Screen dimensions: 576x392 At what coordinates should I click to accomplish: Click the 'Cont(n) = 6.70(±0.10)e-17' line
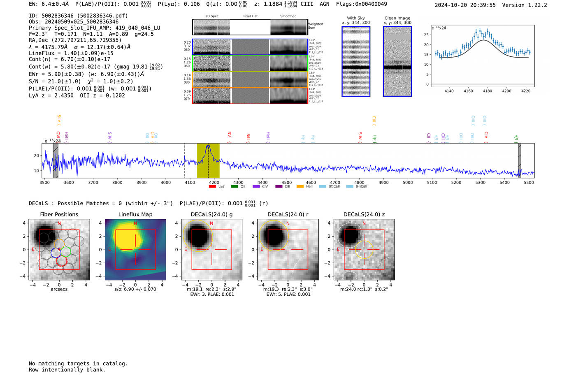click(x=70, y=59)
